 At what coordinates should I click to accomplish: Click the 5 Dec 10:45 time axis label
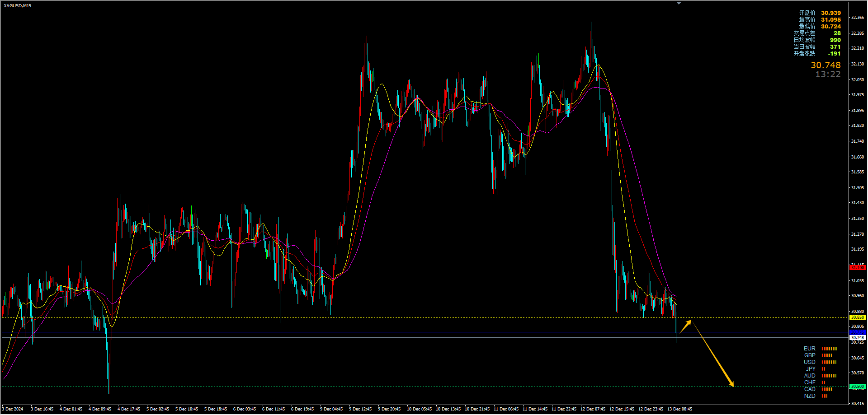(187, 409)
